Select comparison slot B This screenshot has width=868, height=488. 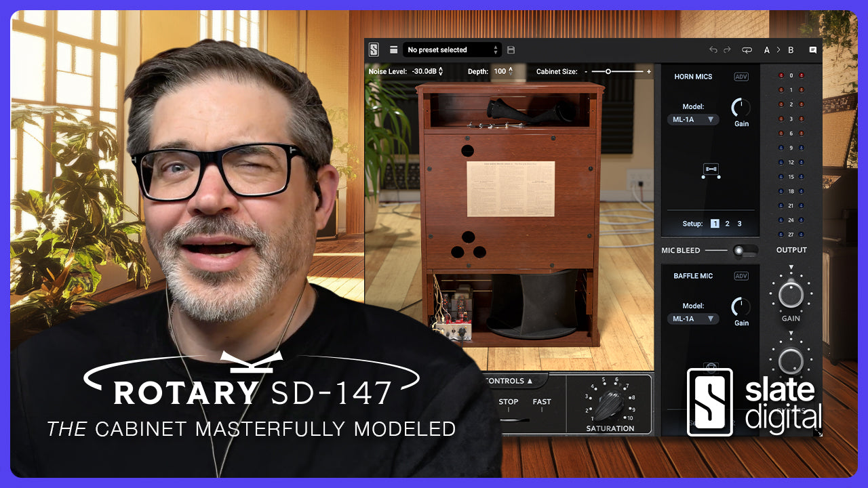791,49
